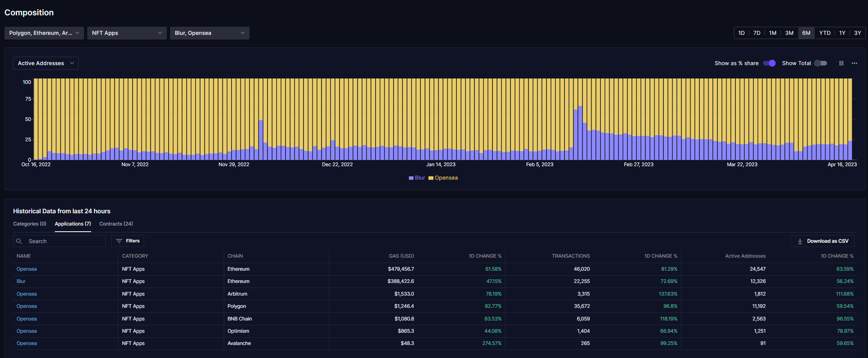Sort by the NAME column header
The height and width of the screenshot is (358, 868).
[x=24, y=256]
